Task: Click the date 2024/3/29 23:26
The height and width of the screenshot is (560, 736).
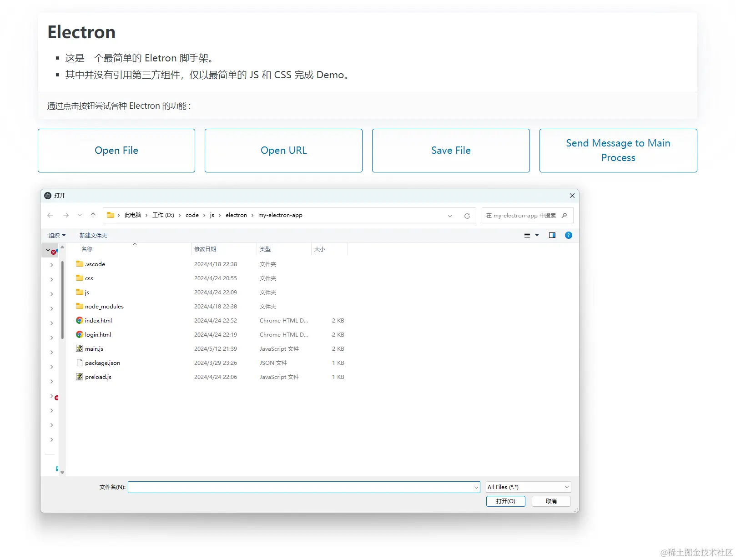Action: pos(216,363)
